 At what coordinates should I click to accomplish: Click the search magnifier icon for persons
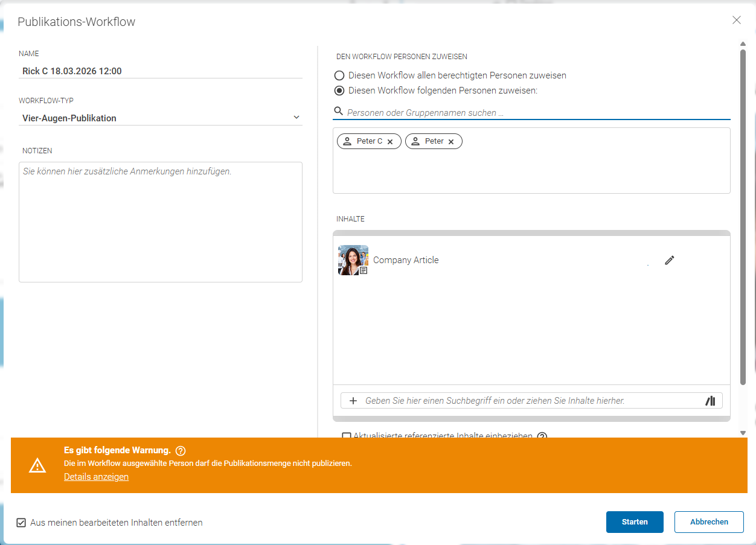pyautogui.click(x=339, y=112)
